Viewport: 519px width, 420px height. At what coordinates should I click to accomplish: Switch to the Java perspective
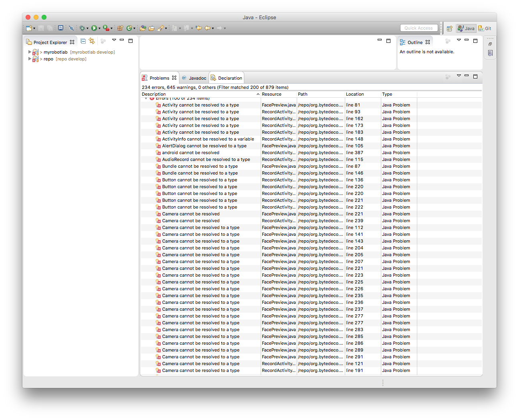tap(467, 28)
